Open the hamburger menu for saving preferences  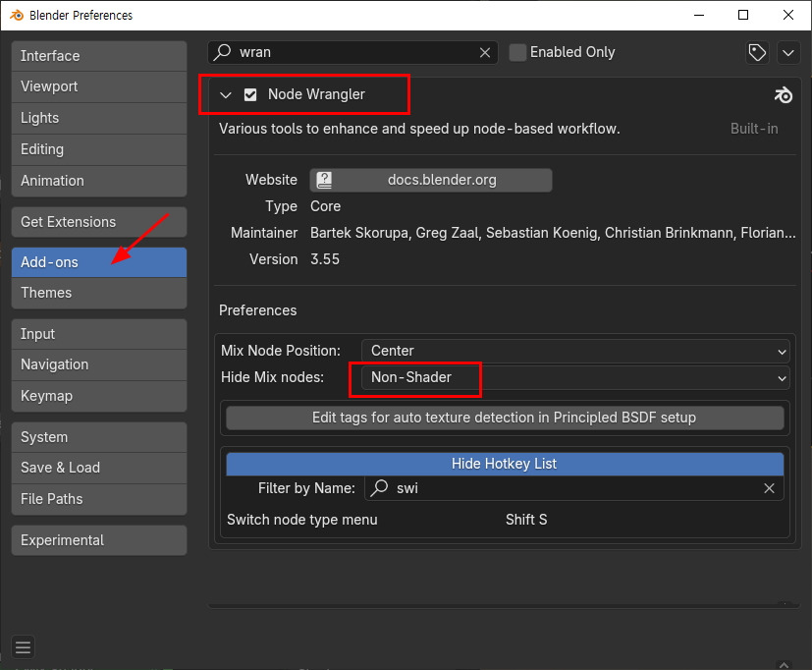[23, 647]
